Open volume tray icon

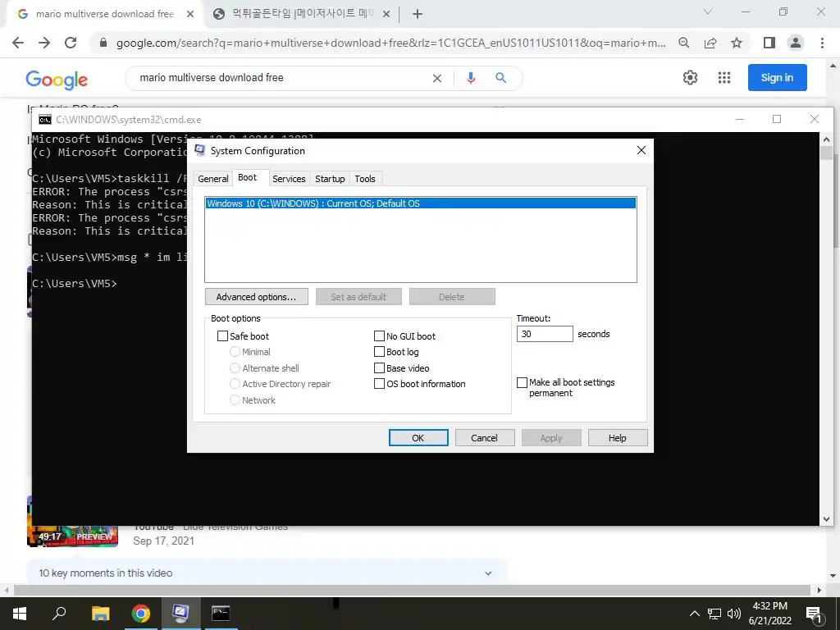(734, 614)
